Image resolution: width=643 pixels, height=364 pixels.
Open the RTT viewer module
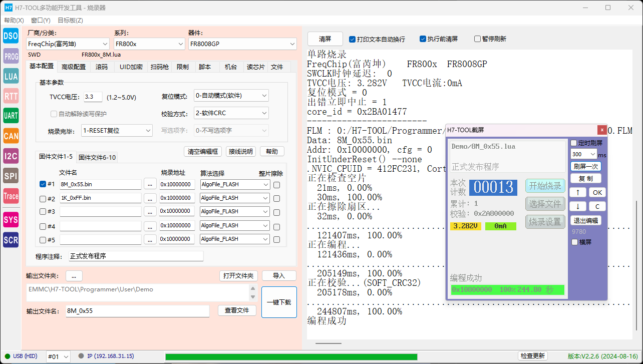[x=11, y=96]
